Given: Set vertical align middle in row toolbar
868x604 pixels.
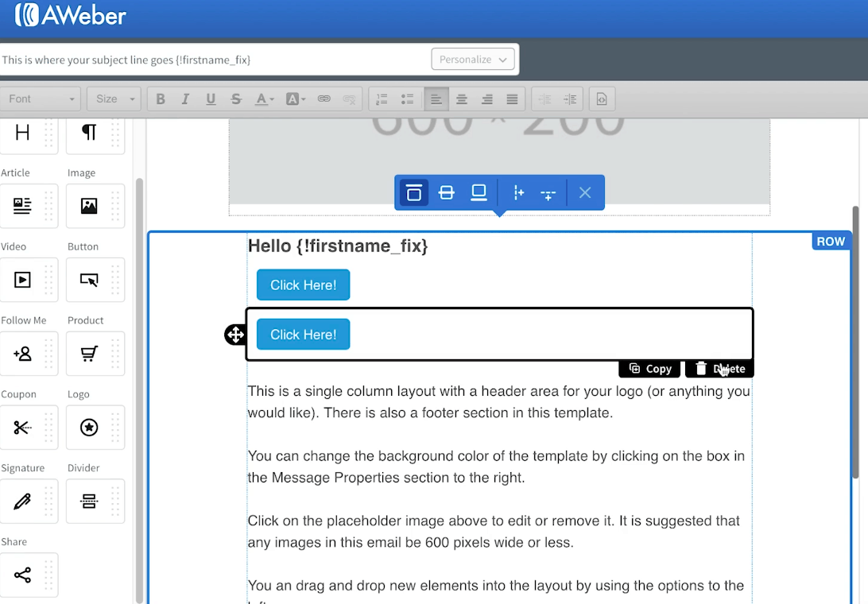Looking at the screenshot, I should click(x=446, y=192).
